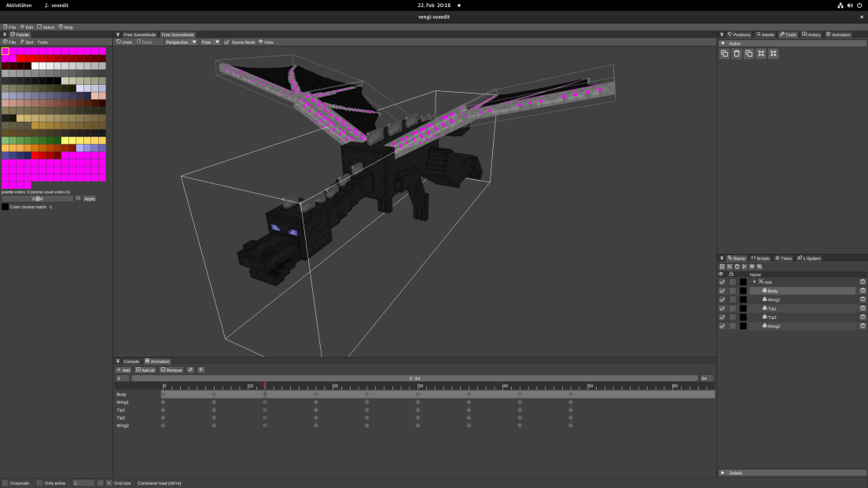The width and height of the screenshot is (868, 488).
Task: Click the palette hash icon beside Apply
Action: (78, 198)
